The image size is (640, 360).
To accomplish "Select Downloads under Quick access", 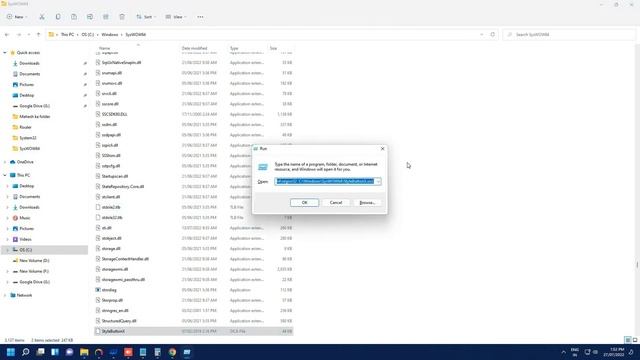I will 29,63.
